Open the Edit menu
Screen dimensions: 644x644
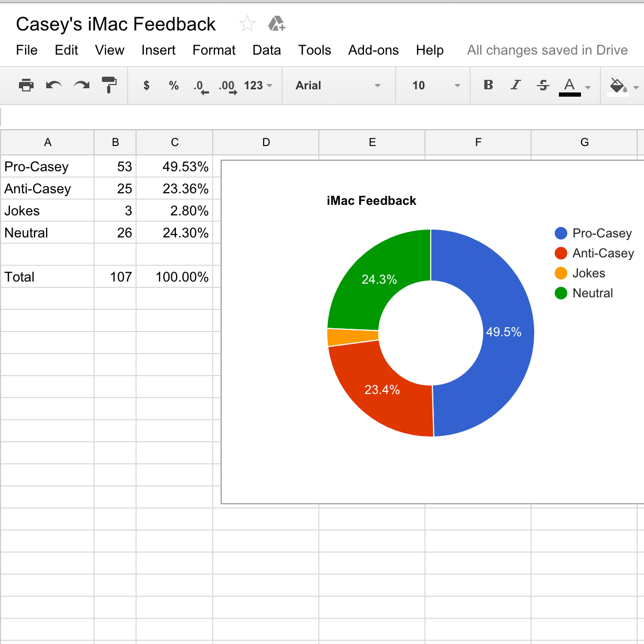pos(66,50)
